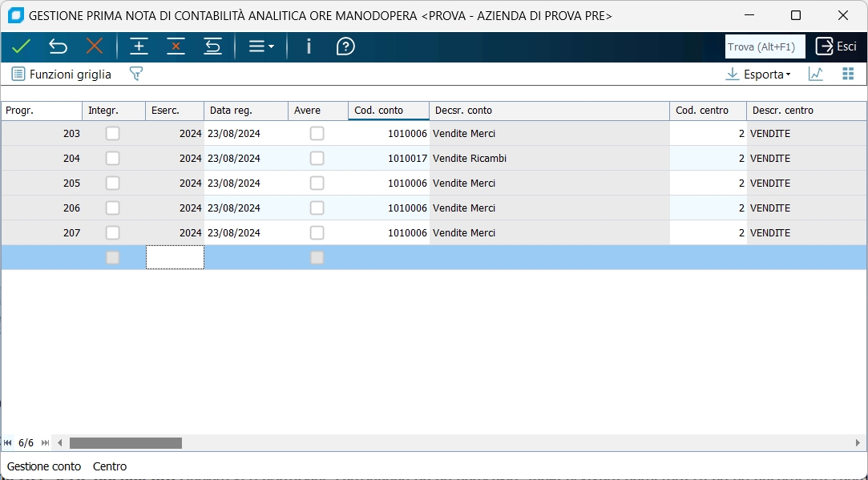This screenshot has height=480, width=868.
Task: Click the green checkmark confirm icon
Action: [x=22, y=46]
